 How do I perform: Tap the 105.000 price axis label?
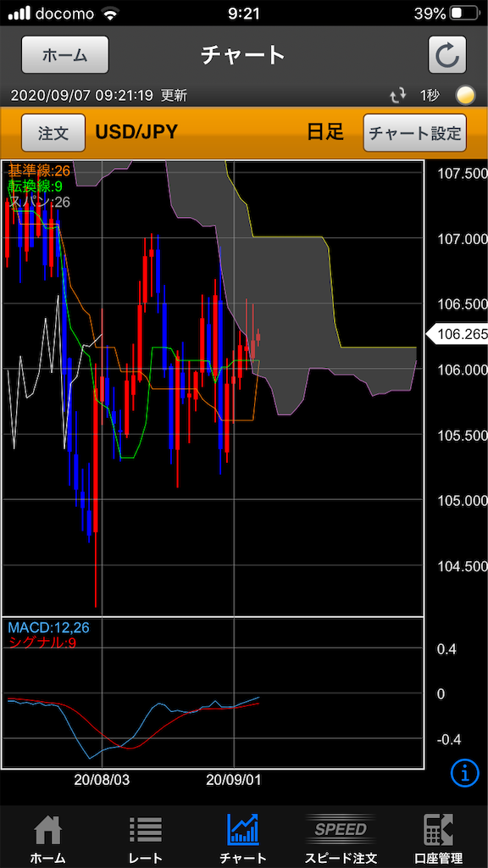point(463,500)
